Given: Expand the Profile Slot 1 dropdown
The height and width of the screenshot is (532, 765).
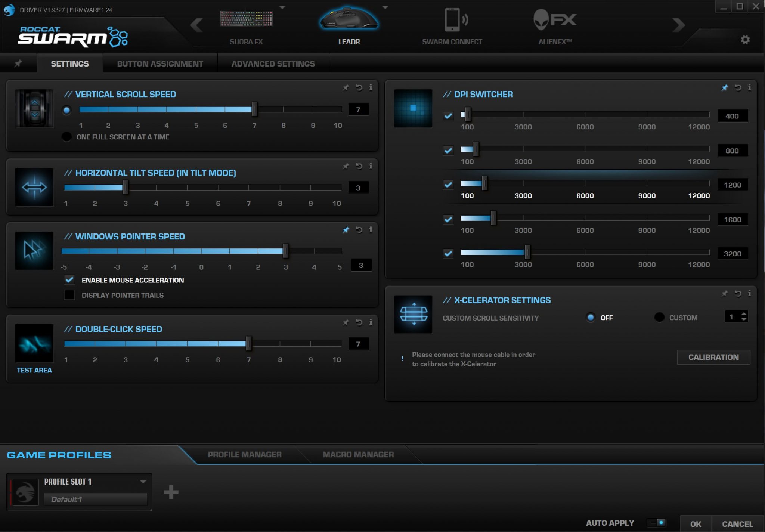Looking at the screenshot, I should point(143,482).
